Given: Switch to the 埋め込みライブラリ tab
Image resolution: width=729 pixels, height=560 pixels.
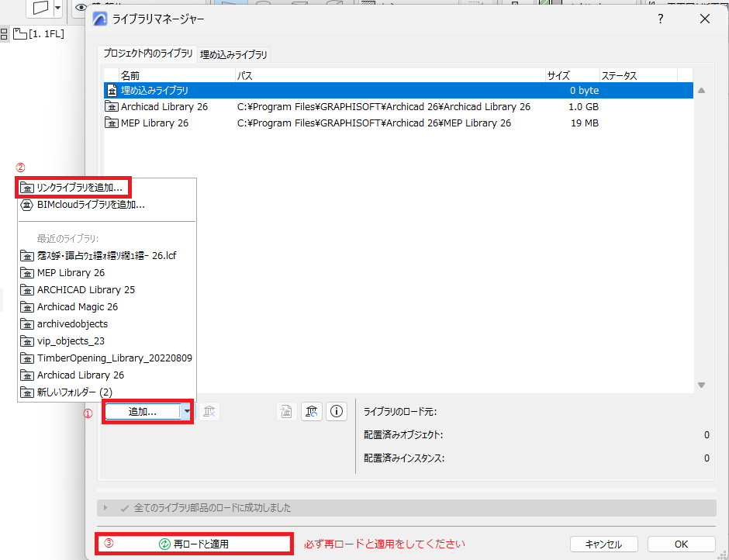Looking at the screenshot, I should [x=233, y=55].
